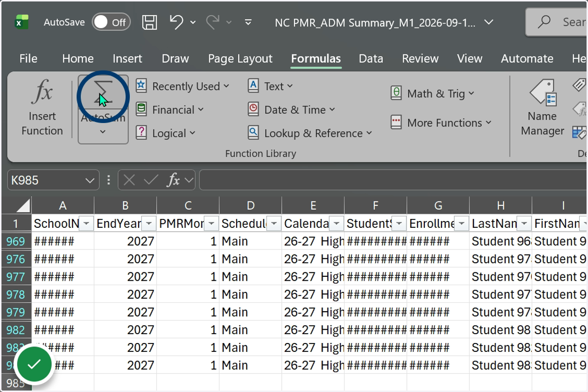Select the Formulas tab
This screenshot has height=392, width=588.
coord(316,59)
